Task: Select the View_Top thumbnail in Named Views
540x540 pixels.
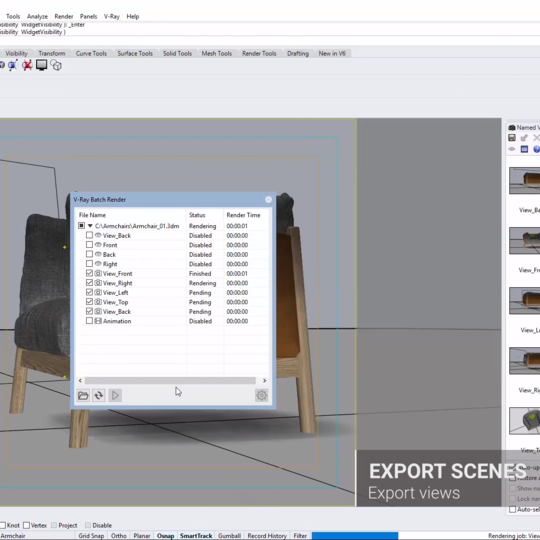Action: click(525, 421)
